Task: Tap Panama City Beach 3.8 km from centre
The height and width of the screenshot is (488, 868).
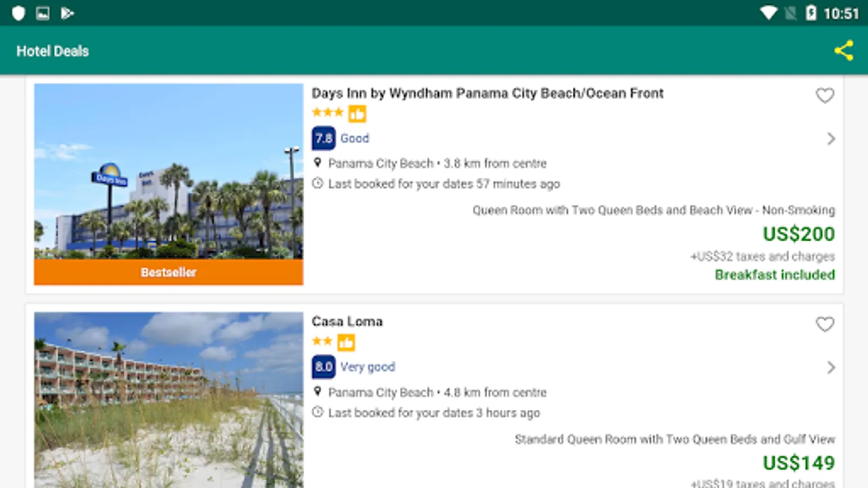Action: (437, 163)
